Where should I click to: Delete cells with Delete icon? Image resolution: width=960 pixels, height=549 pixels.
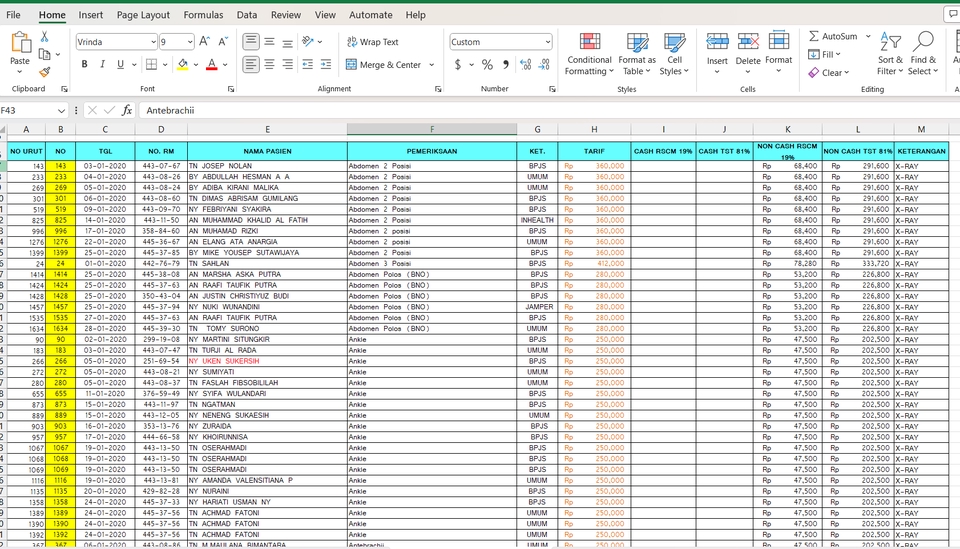coord(748,42)
